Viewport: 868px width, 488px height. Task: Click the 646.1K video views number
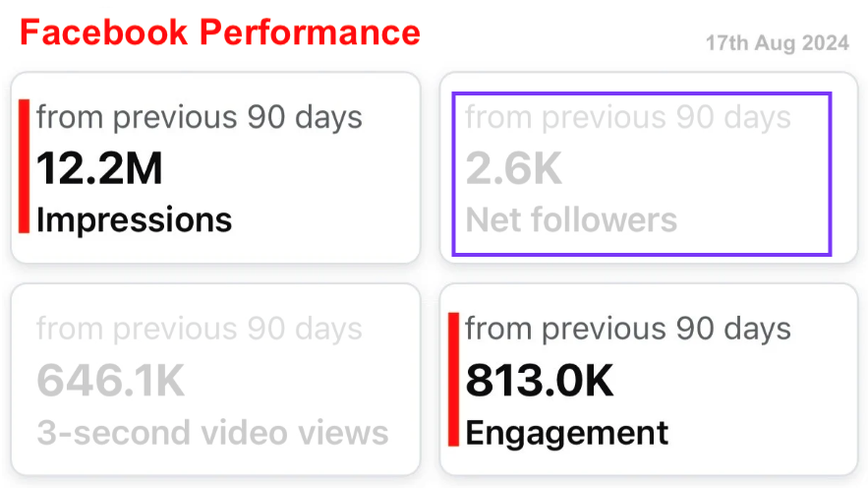110,381
